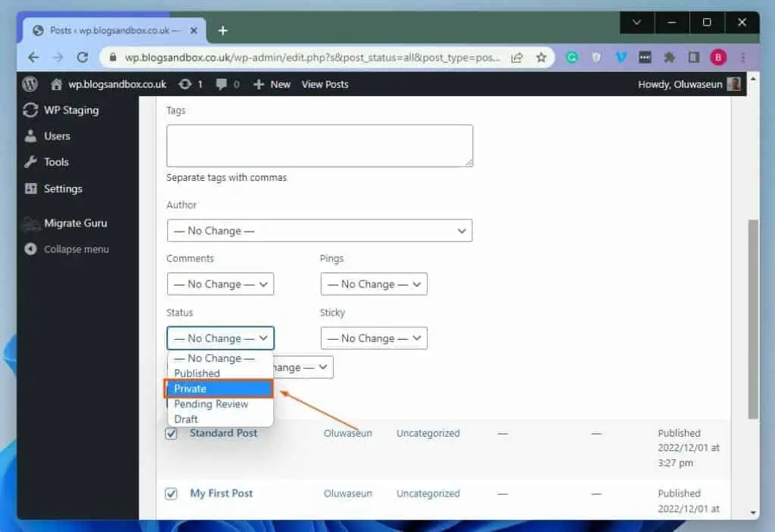Image resolution: width=775 pixels, height=532 pixels.
Task: Uncheck the My First Post checkbox
Action: [x=171, y=493]
